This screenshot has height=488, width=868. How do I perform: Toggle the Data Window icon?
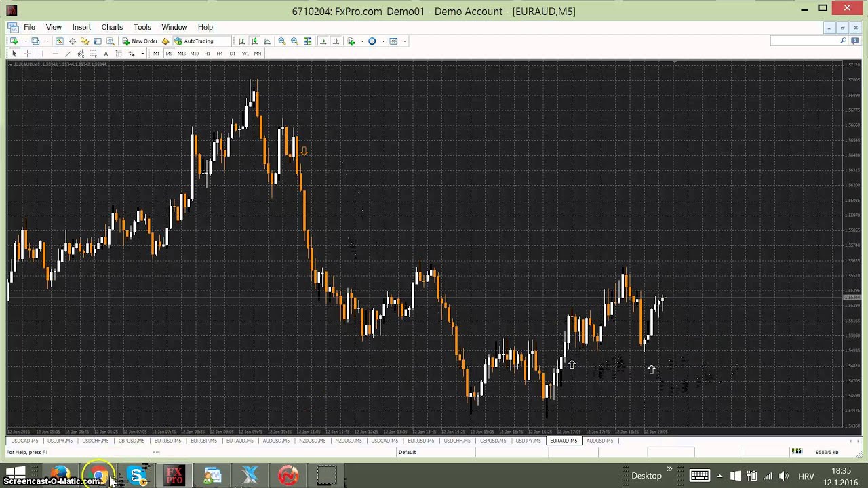[72, 41]
